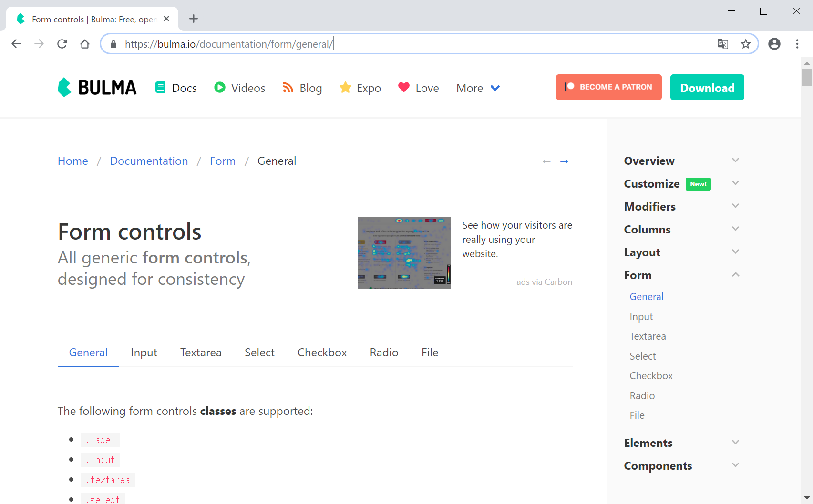Expand the More dropdown in the navbar

point(478,88)
